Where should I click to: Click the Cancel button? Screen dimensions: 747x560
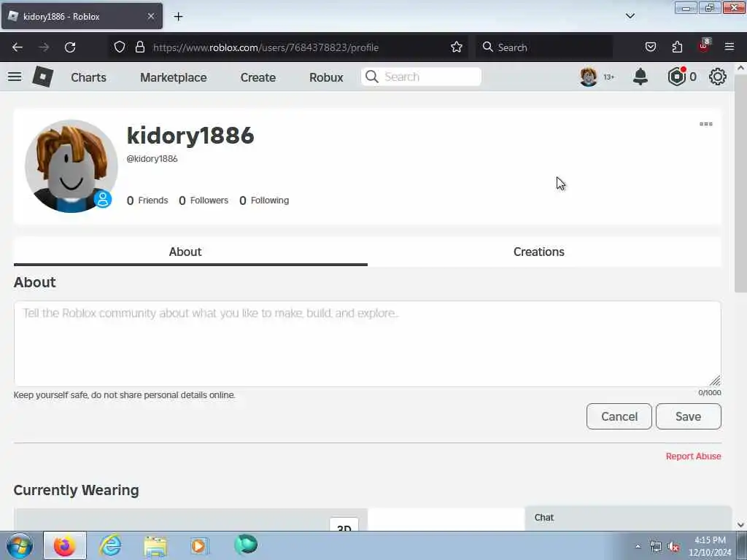coord(619,416)
